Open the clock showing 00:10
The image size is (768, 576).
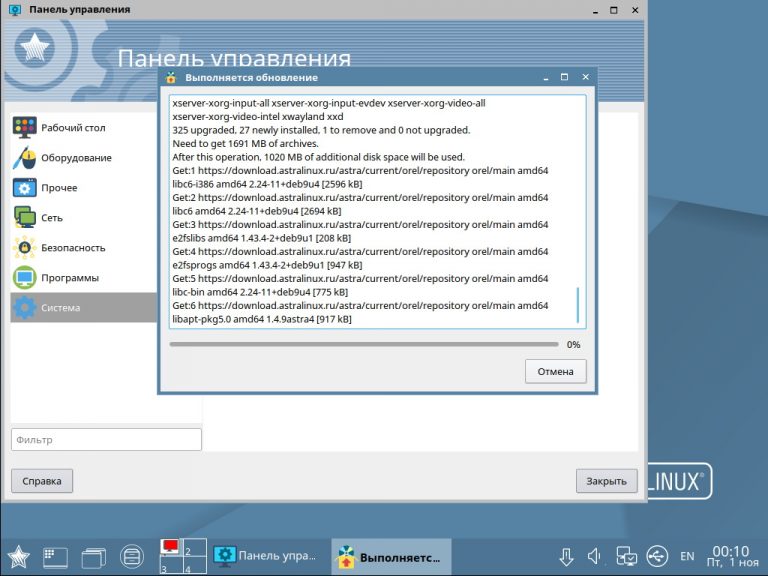pyautogui.click(x=732, y=556)
